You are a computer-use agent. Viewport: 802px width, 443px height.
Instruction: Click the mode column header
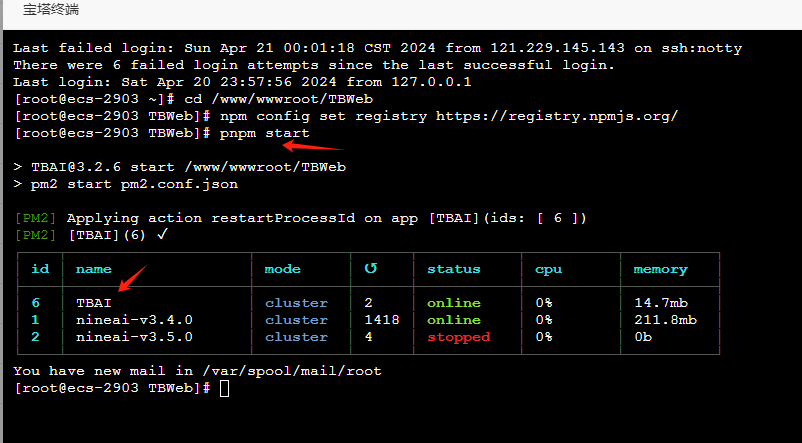pos(282,269)
